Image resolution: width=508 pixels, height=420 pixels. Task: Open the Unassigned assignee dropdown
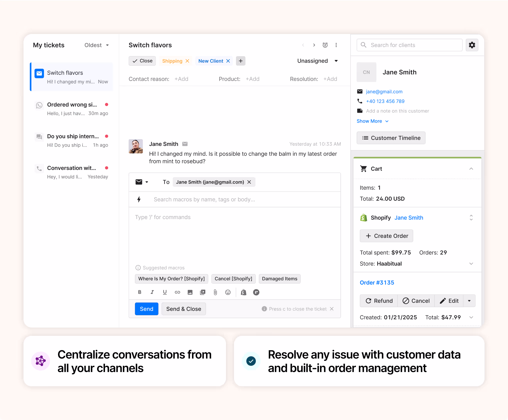tap(317, 61)
